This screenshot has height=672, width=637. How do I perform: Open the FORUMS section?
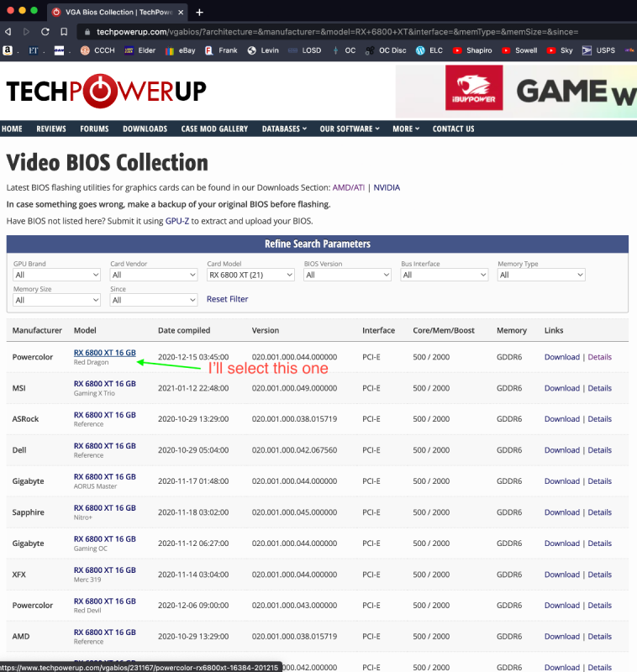94,129
